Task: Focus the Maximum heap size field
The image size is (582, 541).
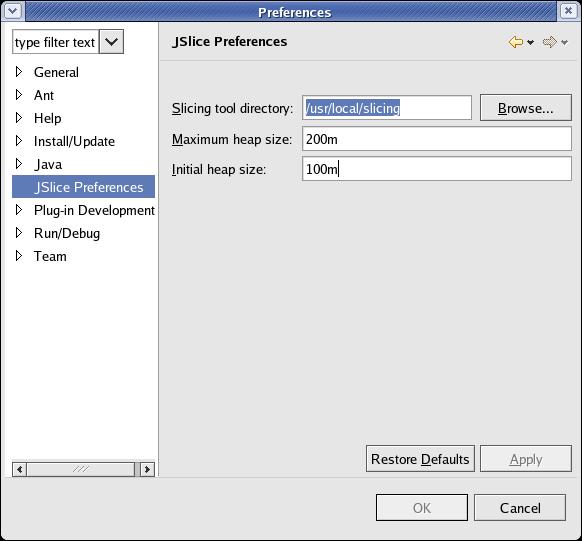Action: [436, 139]
